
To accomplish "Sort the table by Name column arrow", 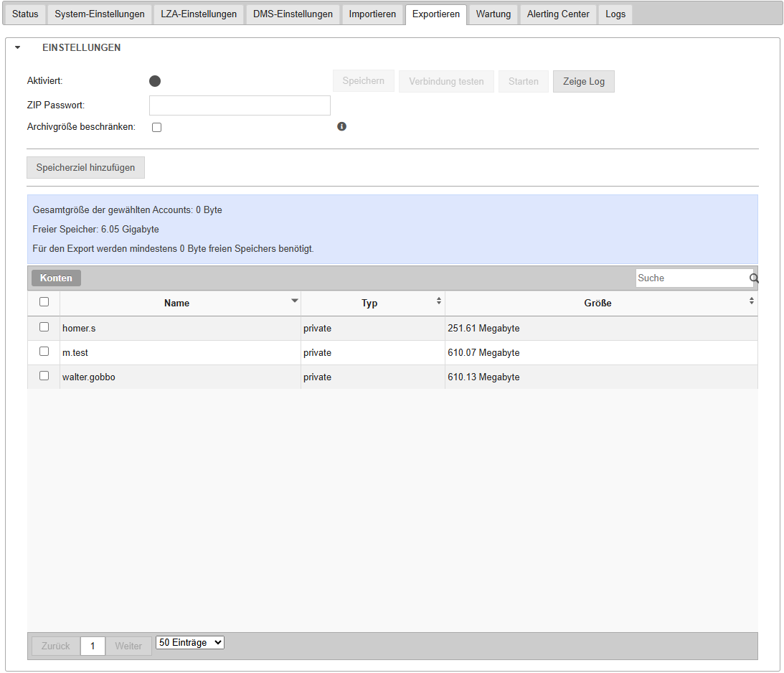I will coord(294,301).
